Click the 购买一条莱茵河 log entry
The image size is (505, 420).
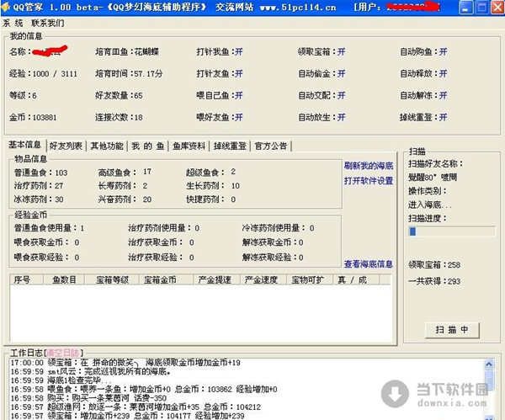[88, 398]
